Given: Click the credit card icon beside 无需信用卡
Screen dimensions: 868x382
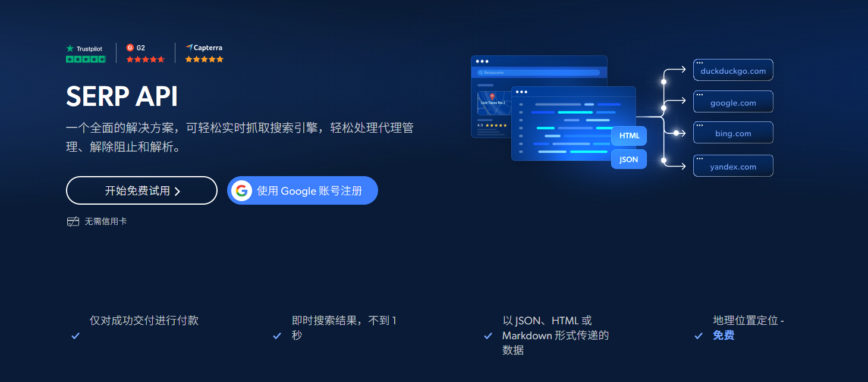Looking at the screenshot, I should tap(72, 221).
